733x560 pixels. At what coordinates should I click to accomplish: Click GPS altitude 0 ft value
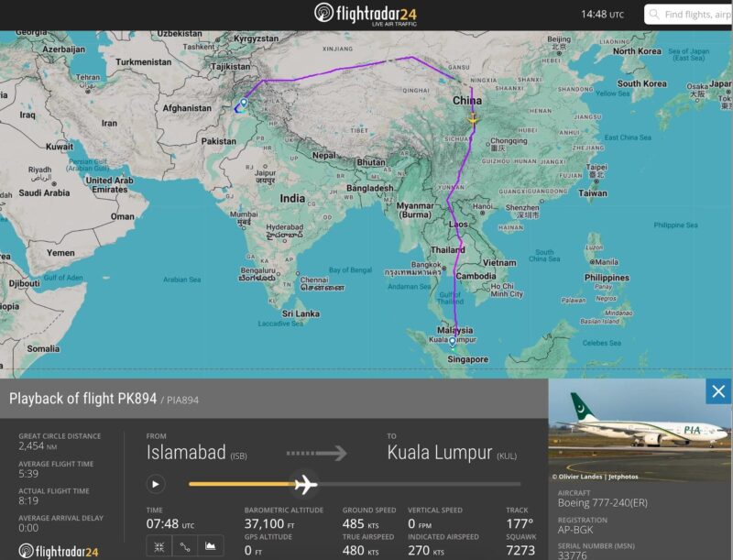(x=254, y=550)
